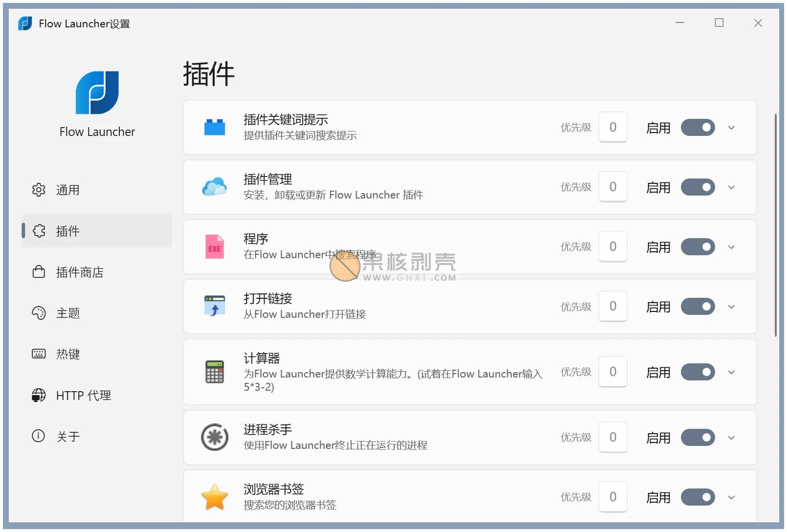Click the priority box for 插件管理
Viewport: 787px width, 532px height.
613,187
